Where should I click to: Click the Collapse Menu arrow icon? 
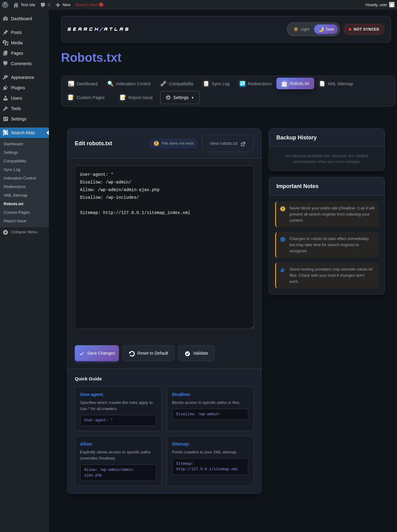5,232
